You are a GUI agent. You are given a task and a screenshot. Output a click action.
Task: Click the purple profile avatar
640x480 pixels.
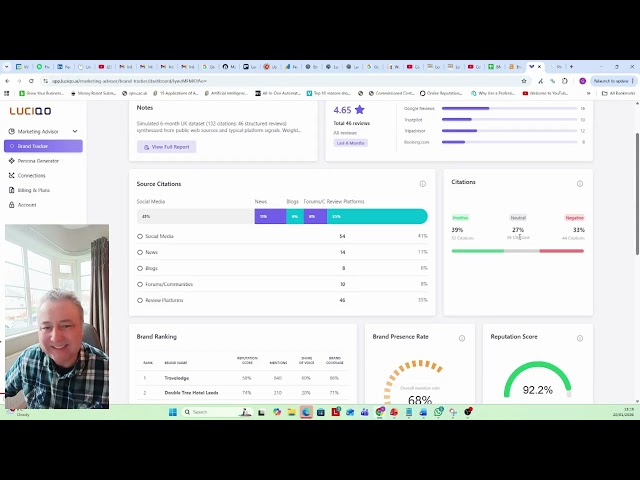[x=582, y=81]
